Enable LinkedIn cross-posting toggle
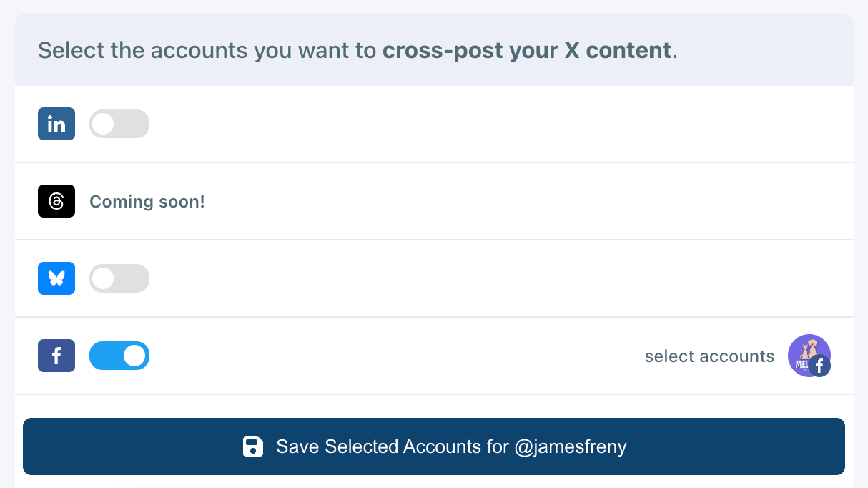This screenshot has width=868, height=488. [119, 123]
